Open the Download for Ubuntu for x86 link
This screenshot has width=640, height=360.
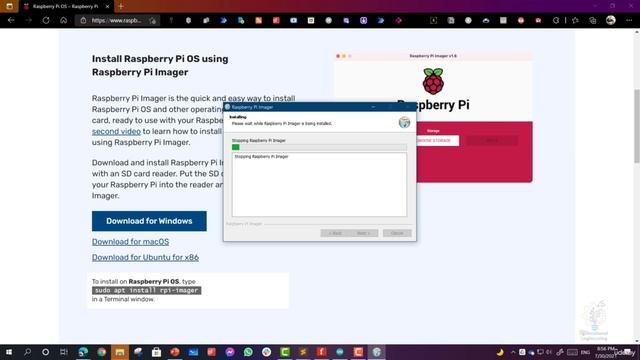145,258
